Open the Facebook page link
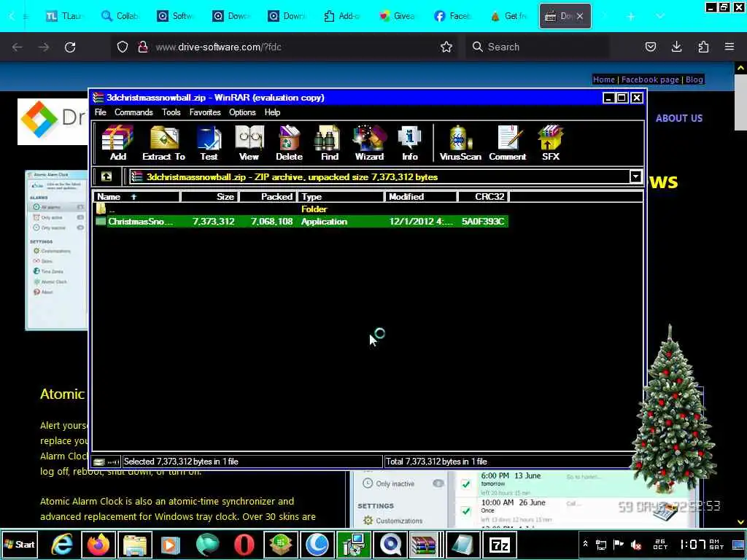 [650, 79]
